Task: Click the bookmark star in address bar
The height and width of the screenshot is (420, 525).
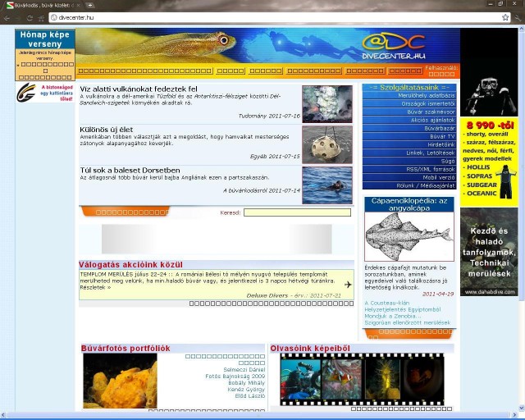Action: click(x=505, y=17)
